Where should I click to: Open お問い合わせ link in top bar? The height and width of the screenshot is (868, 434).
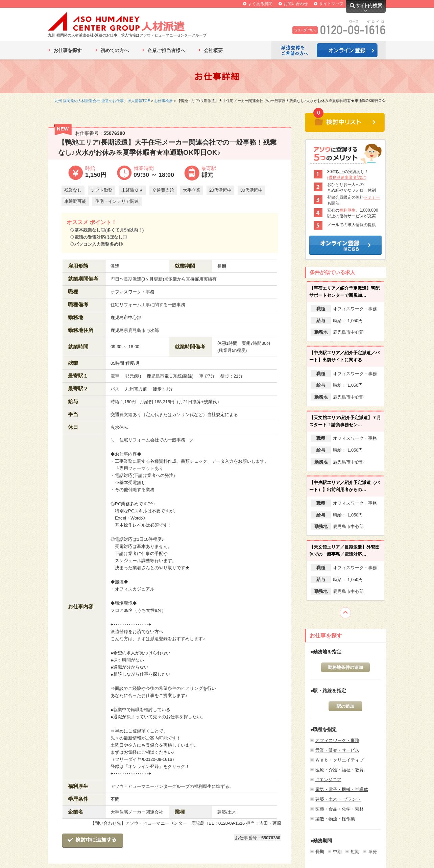[293, 4]
